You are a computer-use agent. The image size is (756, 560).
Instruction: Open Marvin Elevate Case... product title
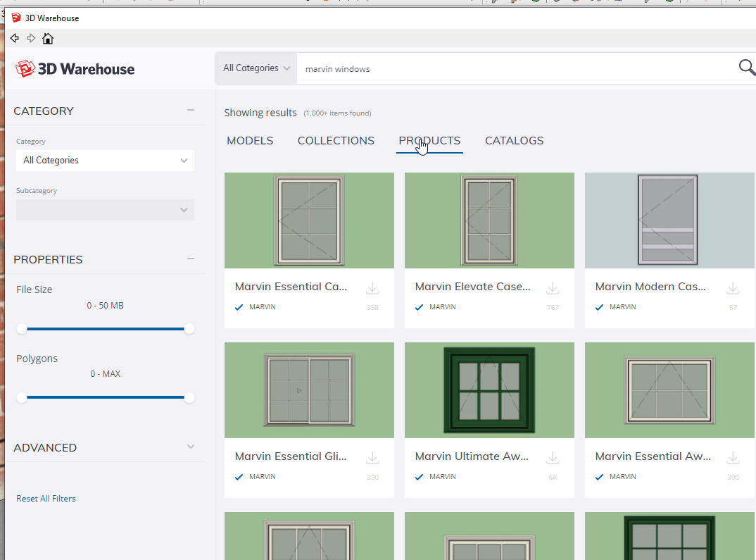coord(472,287)
